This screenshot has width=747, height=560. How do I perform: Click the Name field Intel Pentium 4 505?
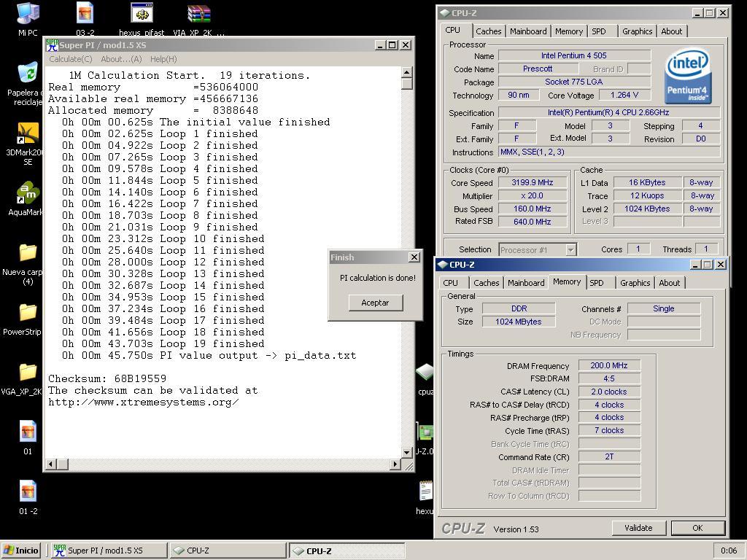(x=574, y=55)
